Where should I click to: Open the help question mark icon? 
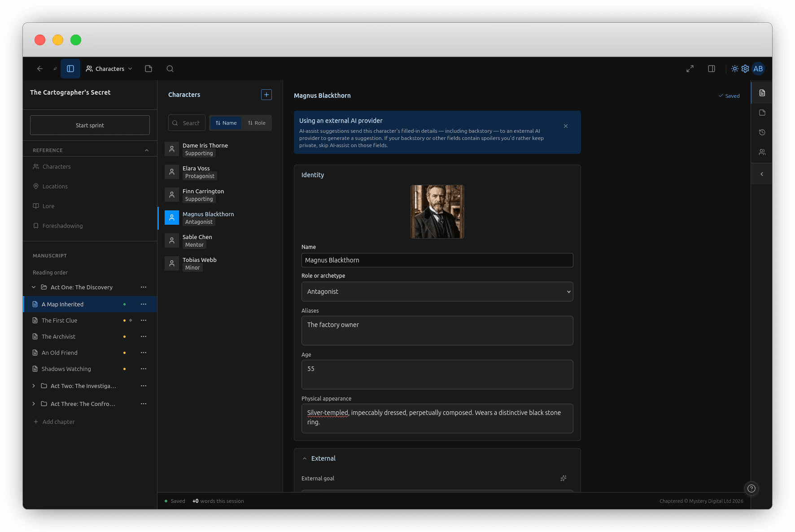(x=751, y=488)
